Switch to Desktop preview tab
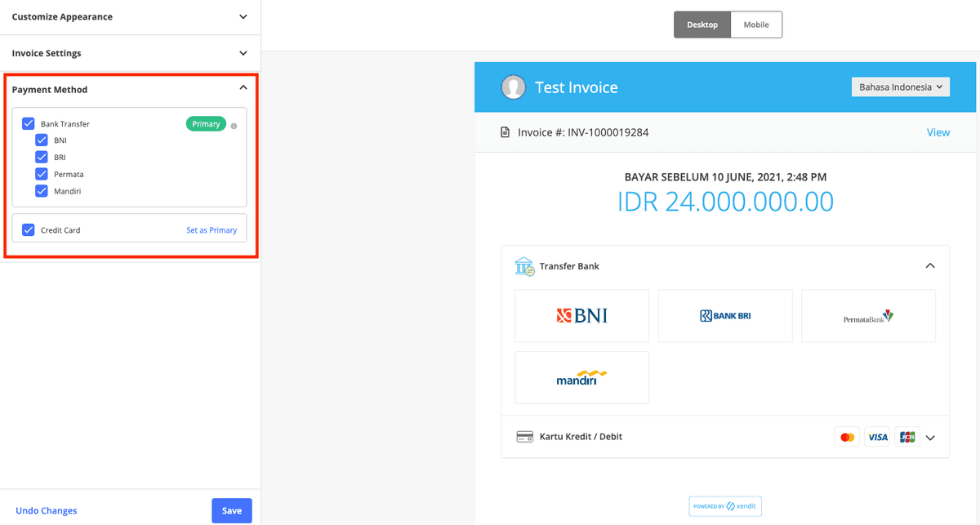This screenshot has height=525, width=980. point(702,24)
